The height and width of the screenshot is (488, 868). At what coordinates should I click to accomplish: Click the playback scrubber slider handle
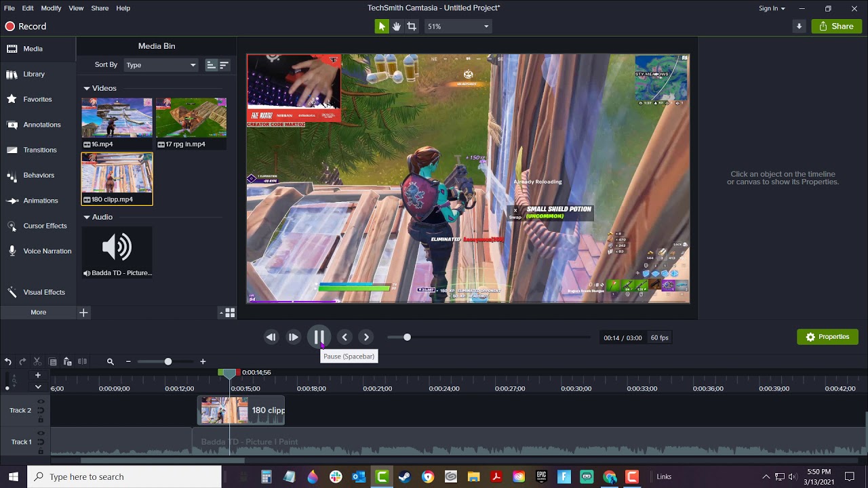click(407, 337)
